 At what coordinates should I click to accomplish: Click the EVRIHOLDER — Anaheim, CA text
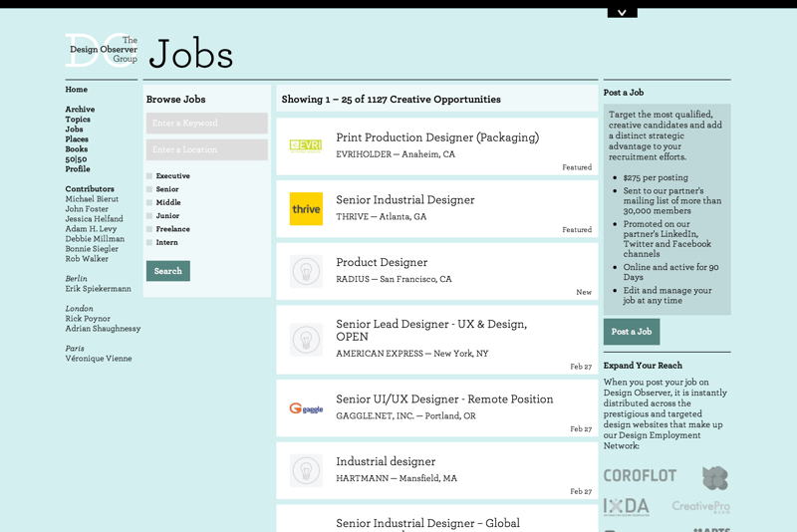[x=396, y=154]
